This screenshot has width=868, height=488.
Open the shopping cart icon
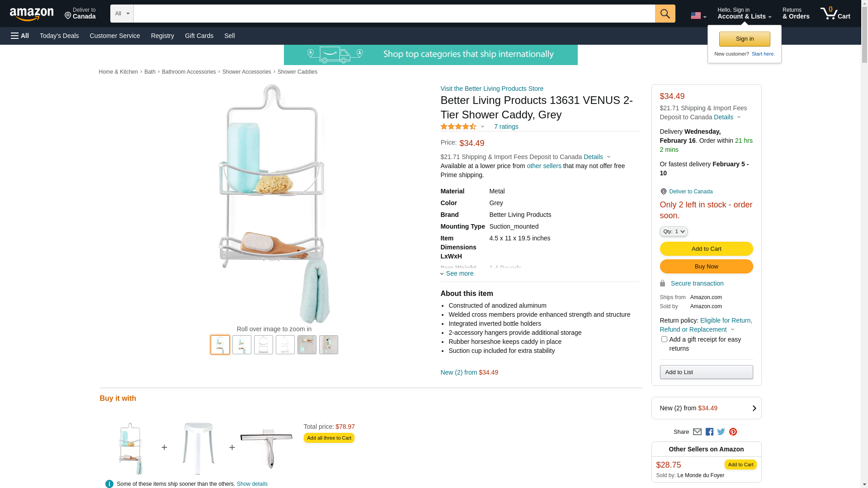click(835, 14)
